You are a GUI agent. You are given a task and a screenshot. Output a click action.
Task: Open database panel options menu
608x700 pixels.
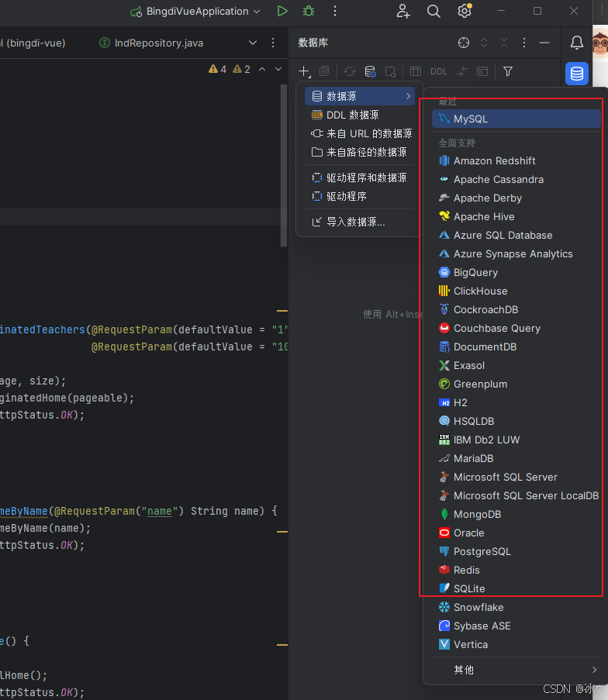point(524,43)
